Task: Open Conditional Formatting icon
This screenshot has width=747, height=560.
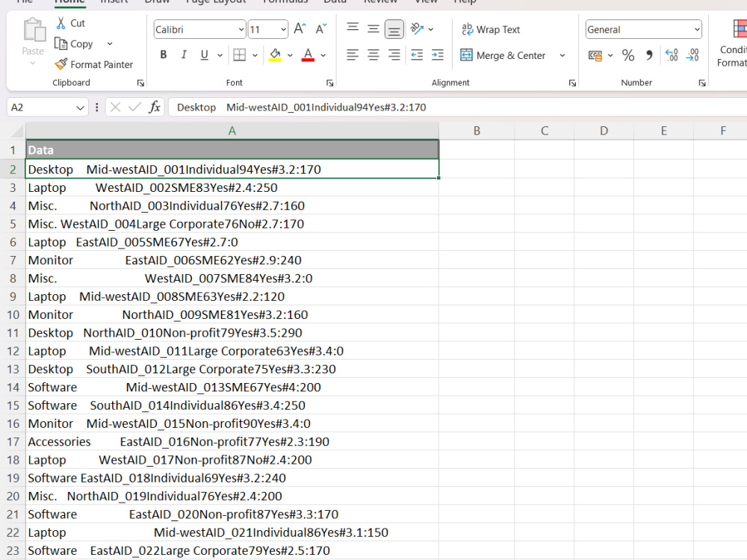Action: pos(740,28)
